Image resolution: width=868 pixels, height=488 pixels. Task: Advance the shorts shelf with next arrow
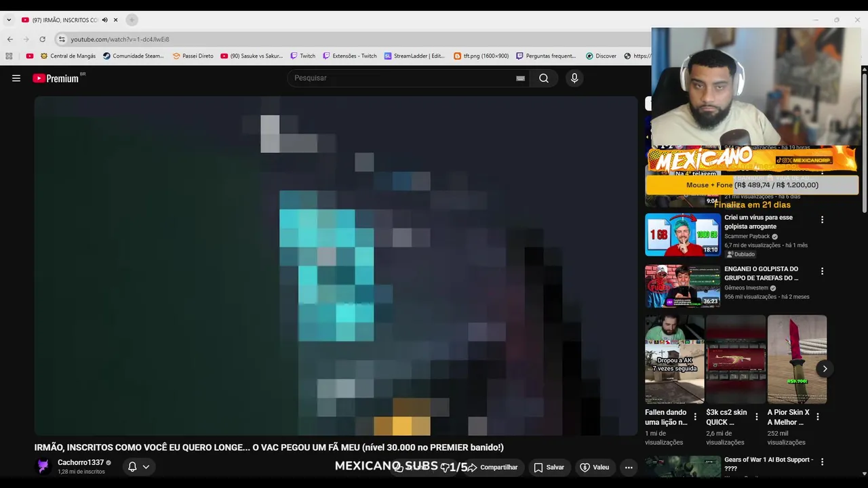pos(825,369)
